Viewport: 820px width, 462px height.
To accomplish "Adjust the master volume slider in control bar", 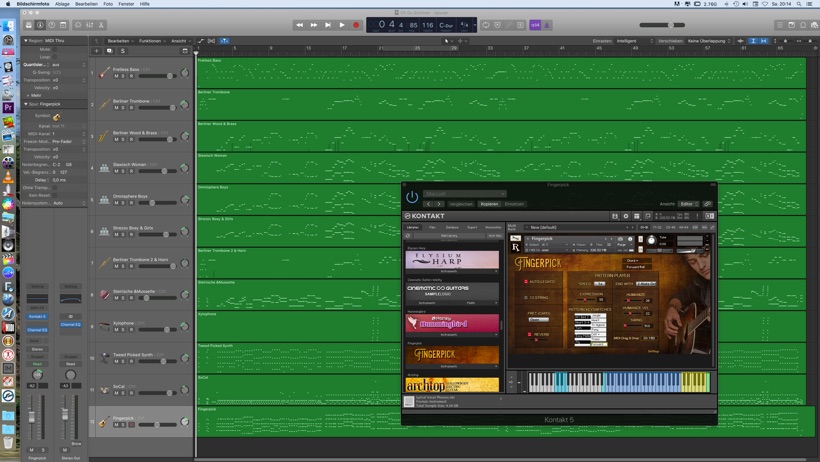I will pos(662,25).
